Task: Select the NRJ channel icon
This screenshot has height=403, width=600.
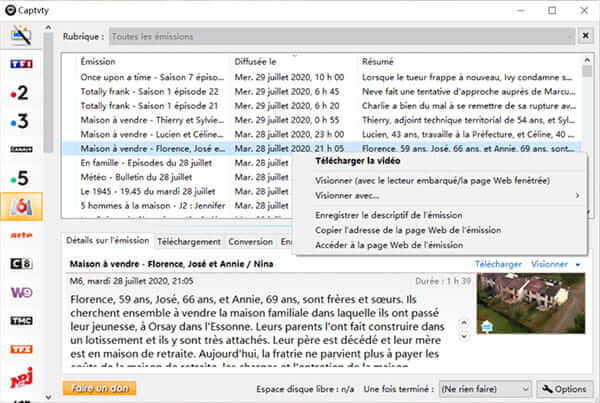Action: click(x=21, y=377)
